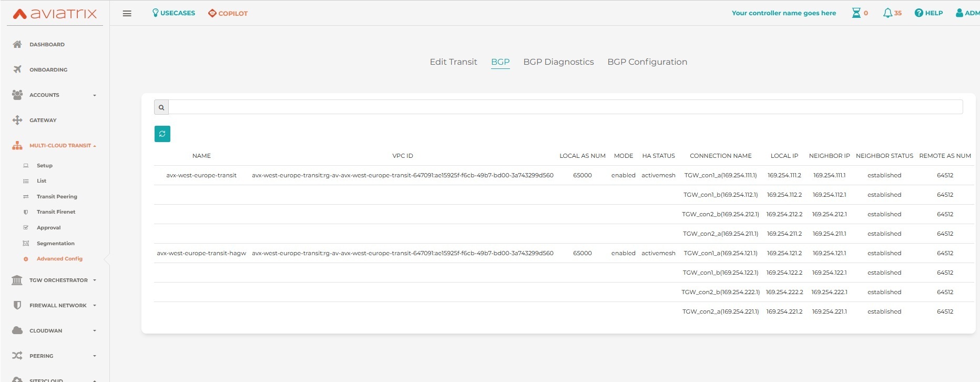Open notifications bell showing 35
The width and height of the screenshot is (980, 382).
(x=892, y=13)
